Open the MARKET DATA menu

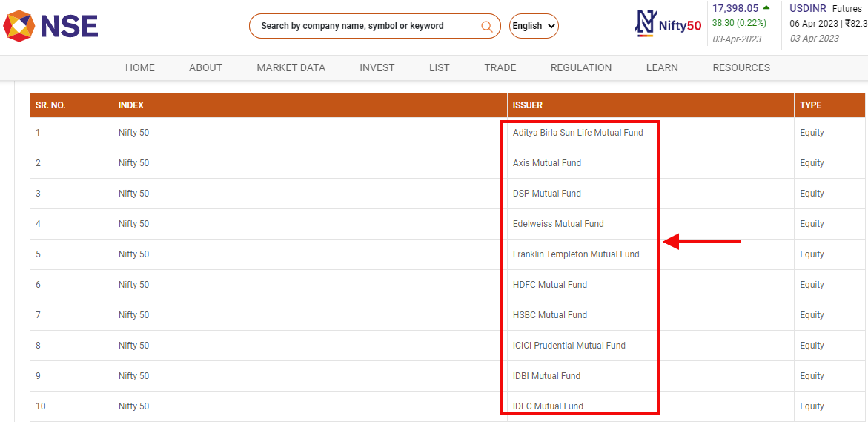(291, 68)
